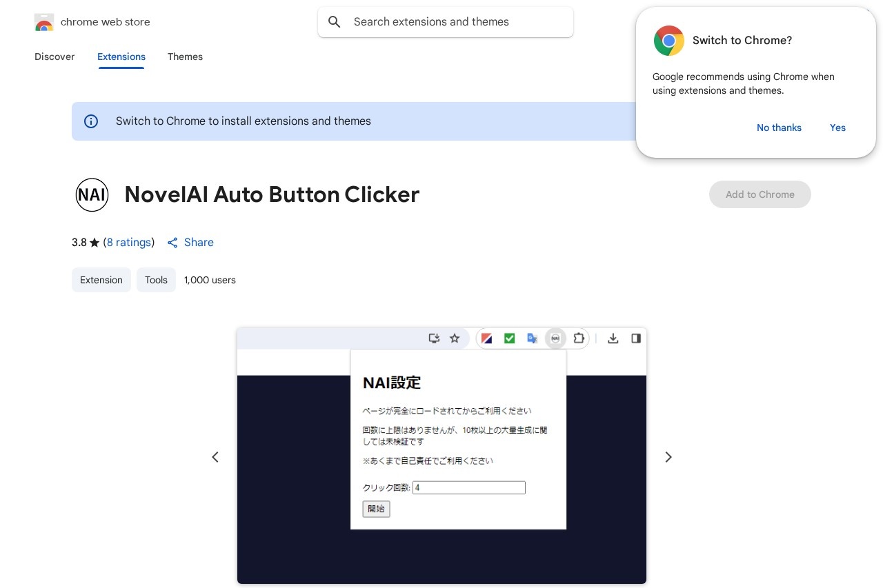Click the Tools category chip
This screenshot has height=588, width=883.
tap(156, 280)
